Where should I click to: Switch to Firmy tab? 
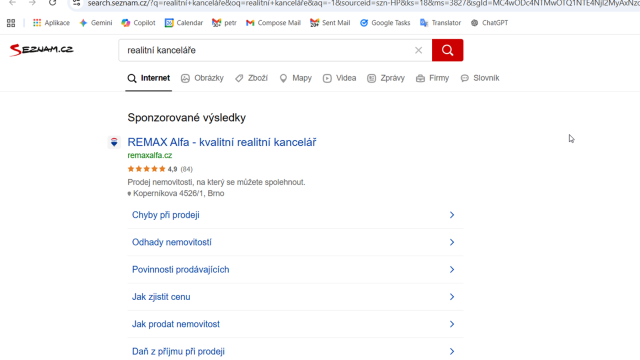(432, 78)
